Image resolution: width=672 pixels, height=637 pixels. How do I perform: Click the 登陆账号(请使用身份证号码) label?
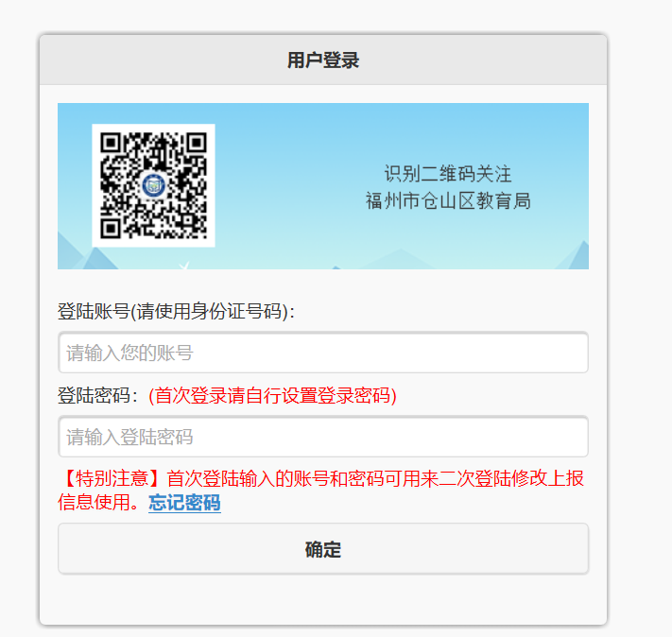176,311
